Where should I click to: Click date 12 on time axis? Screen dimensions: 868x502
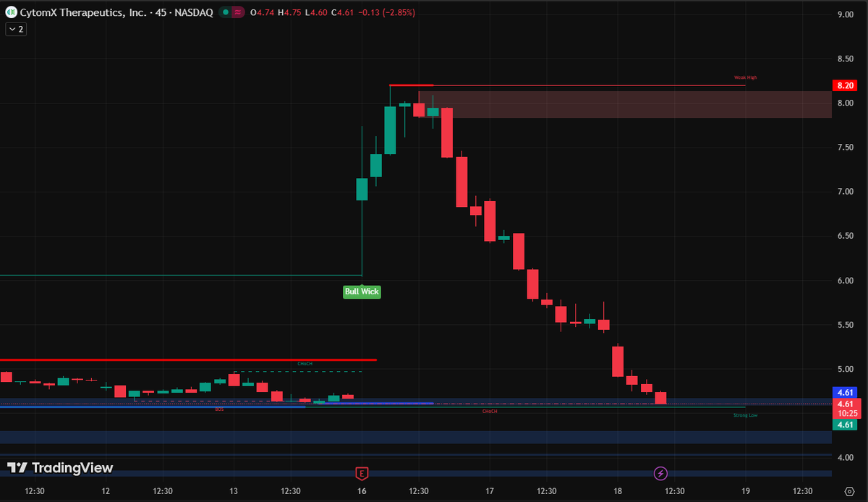point(106,491)
